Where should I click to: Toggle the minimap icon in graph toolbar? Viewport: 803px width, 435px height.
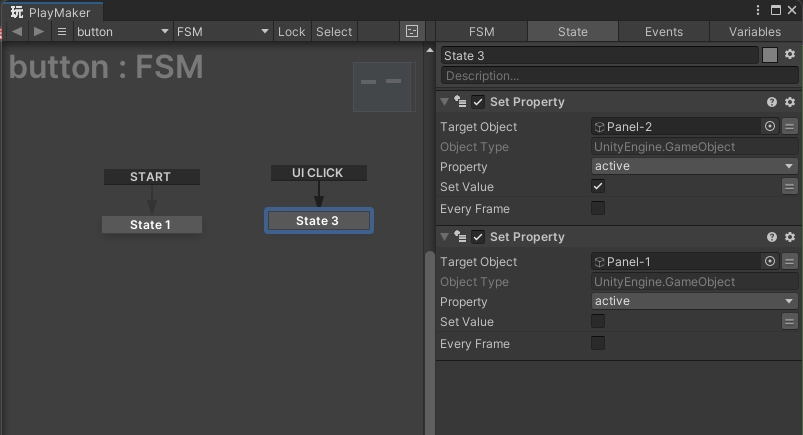coord(412,31)
